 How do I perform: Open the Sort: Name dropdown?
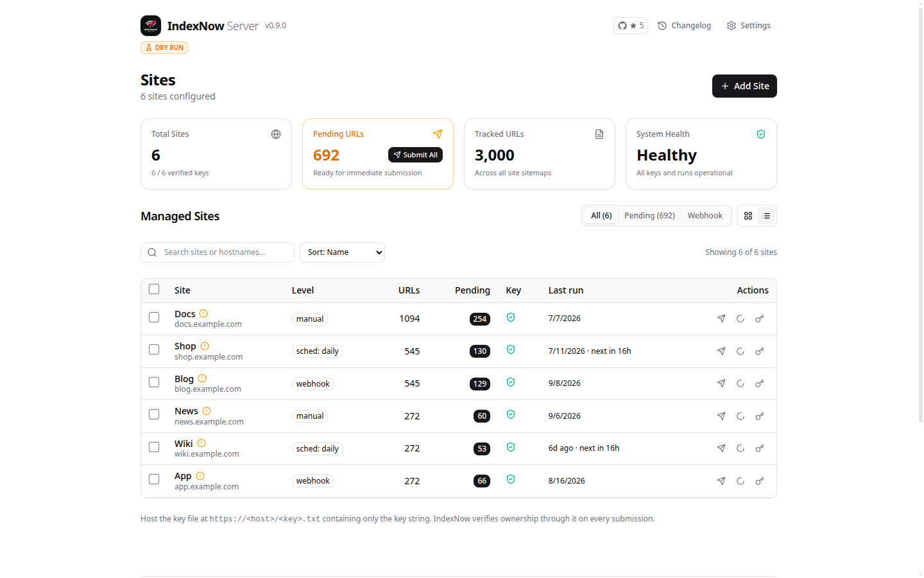coord(342,252)
